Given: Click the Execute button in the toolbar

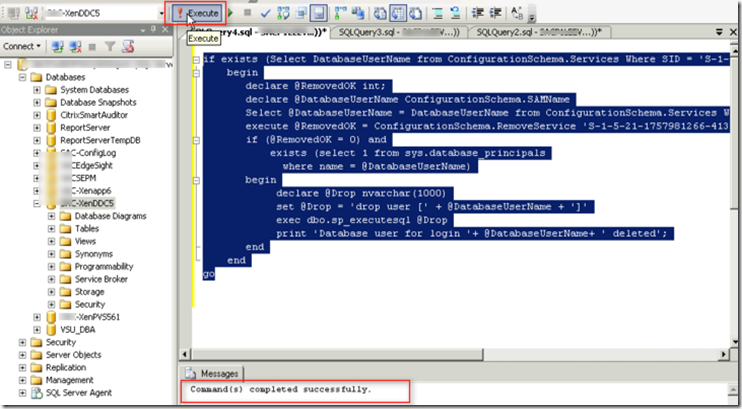Looking at the screenshot, I should point(196,13).
